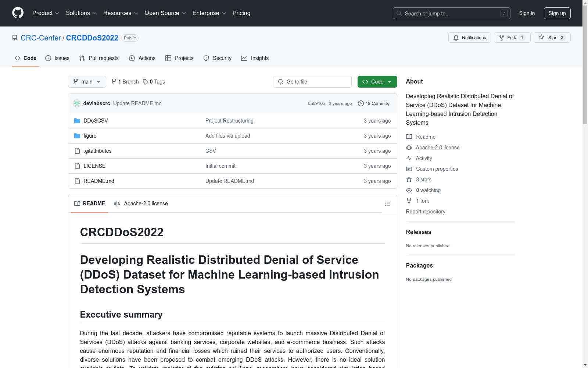Click the Pricing link
The height and width of the screenshot is (368, 588).
tap(241, 13)
